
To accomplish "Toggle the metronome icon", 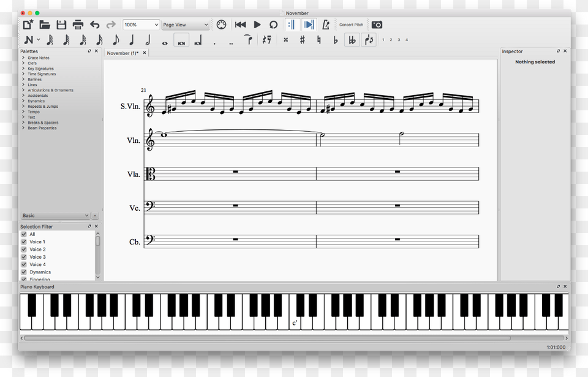I will (326, 25).
